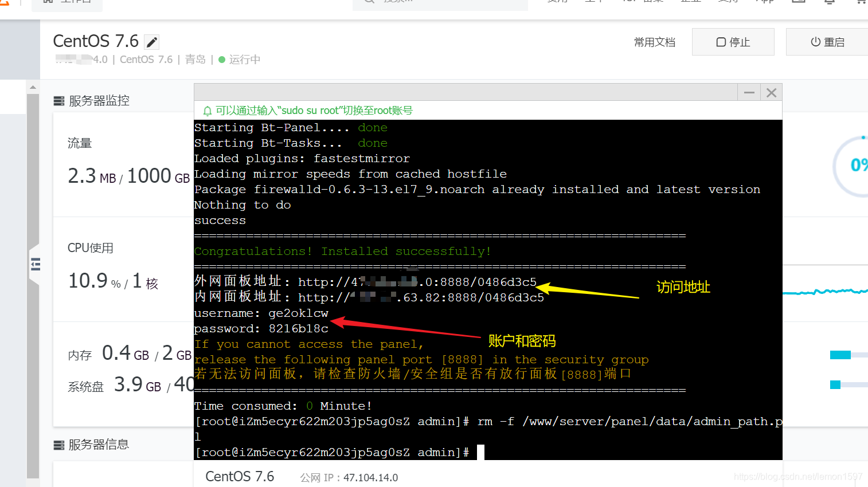This screenshot has height=487, width=868.
Task: Click the username ge2oklcw line
Action: (261, 313)
